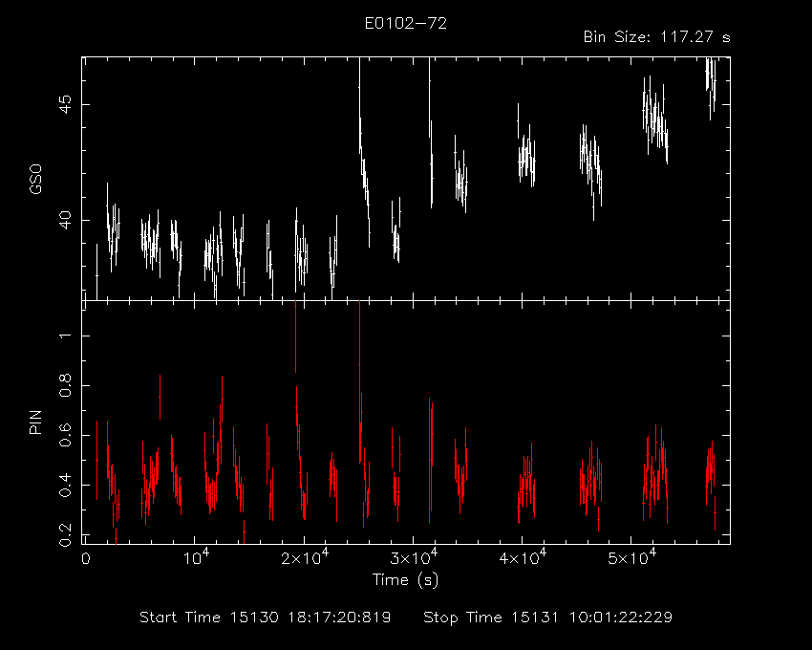Select the Stop Time 15131 10:01:22:229 text
The image size is (812, 650).
pyautogui.click(x=548, y=617)
